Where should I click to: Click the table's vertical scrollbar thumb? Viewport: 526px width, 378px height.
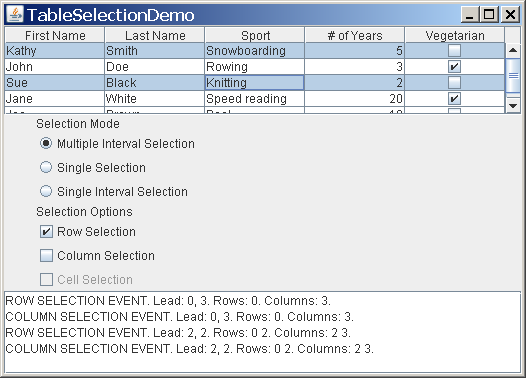513,76
